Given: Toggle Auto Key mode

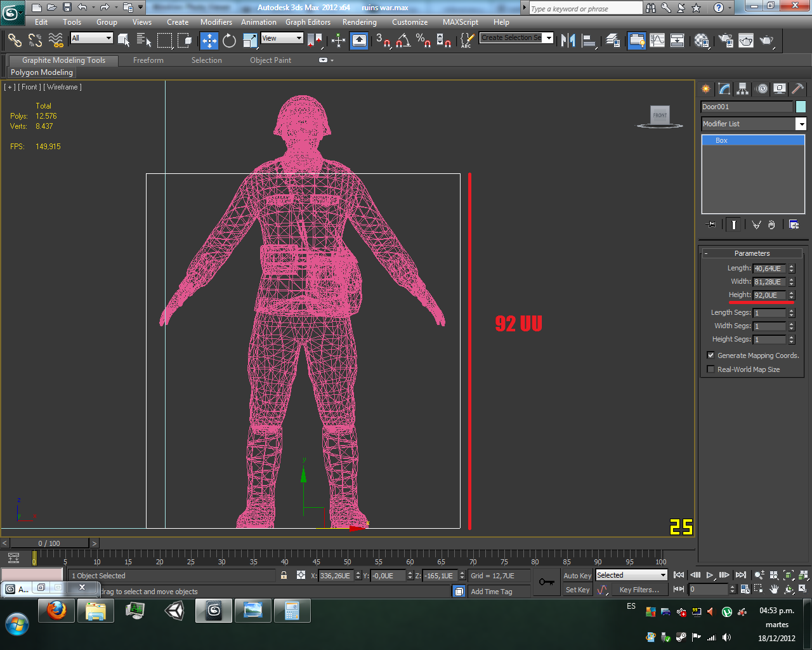Looking at the screenshot, I should [x=577, y=576].
